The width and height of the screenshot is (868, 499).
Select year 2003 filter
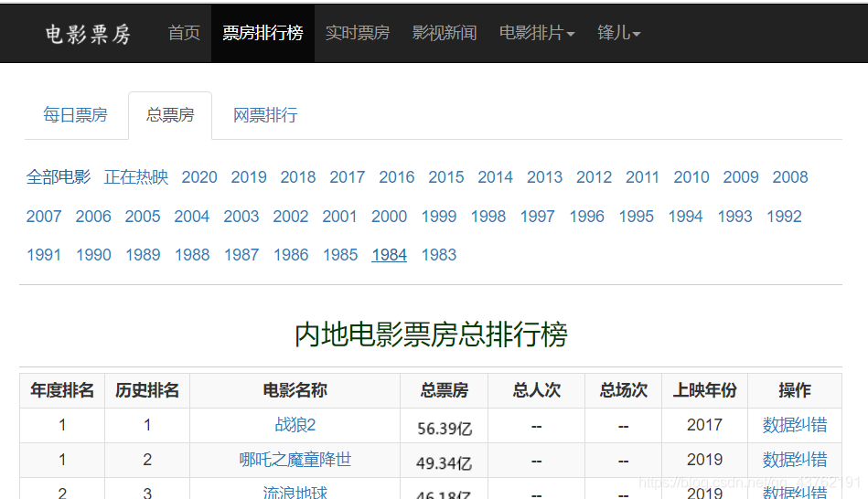[241, 217]
